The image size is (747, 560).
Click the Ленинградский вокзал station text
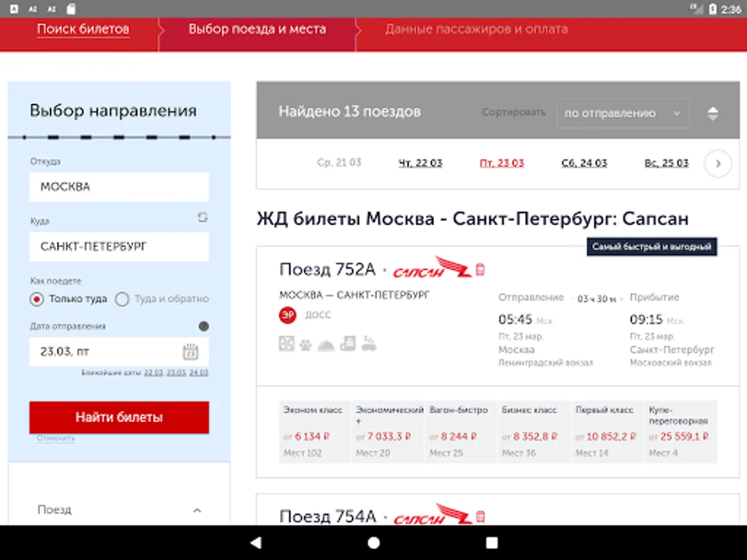click(x=546, y=363)
